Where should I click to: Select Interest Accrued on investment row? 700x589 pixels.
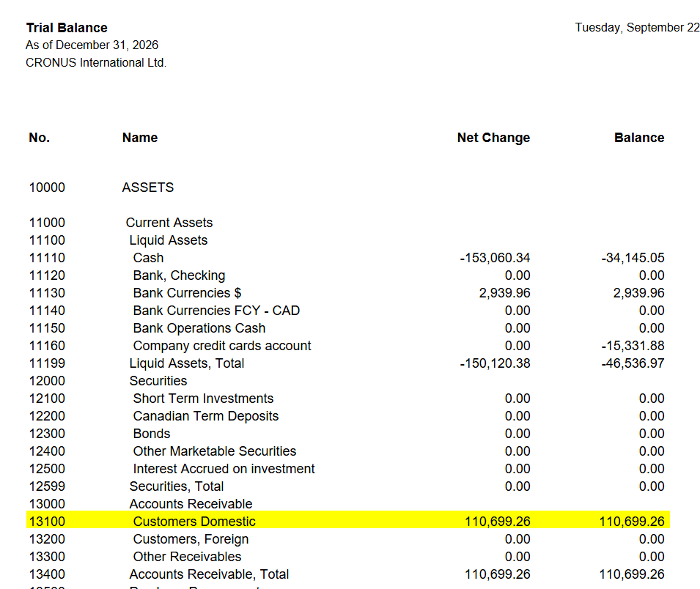tap(347, 469)
